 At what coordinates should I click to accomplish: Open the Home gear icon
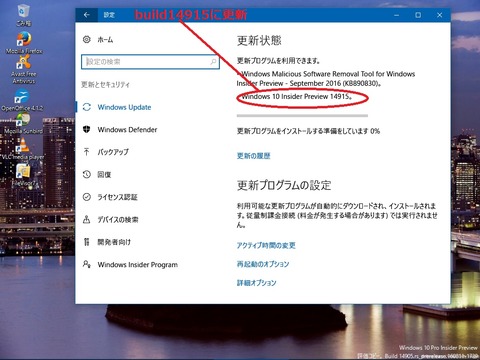87,39
